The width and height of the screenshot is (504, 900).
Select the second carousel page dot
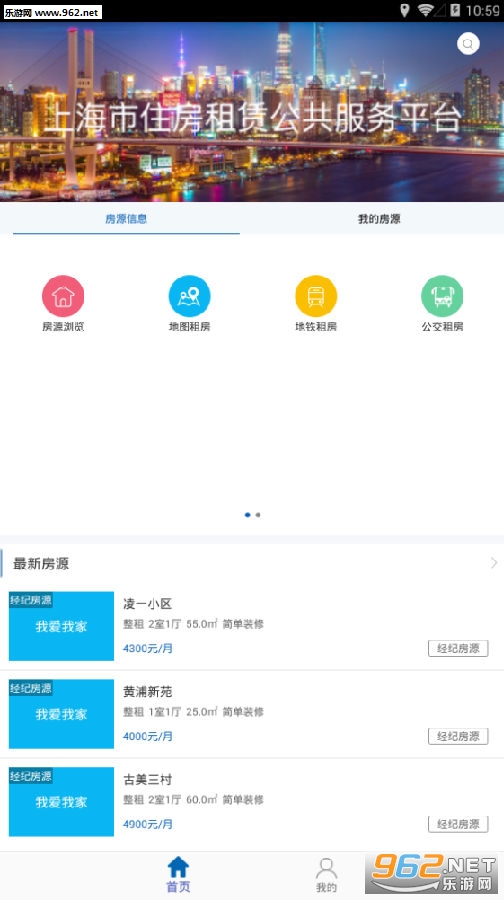[258, 515]
